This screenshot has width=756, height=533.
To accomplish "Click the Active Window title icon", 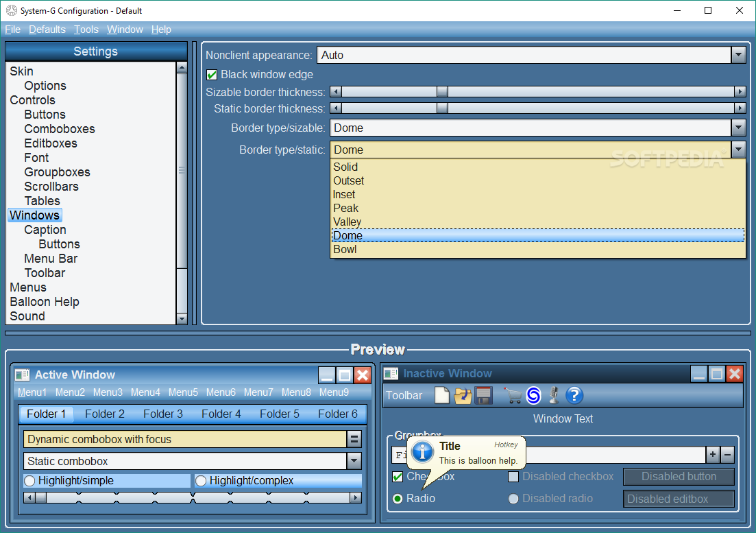I will [x=22, y=375].
